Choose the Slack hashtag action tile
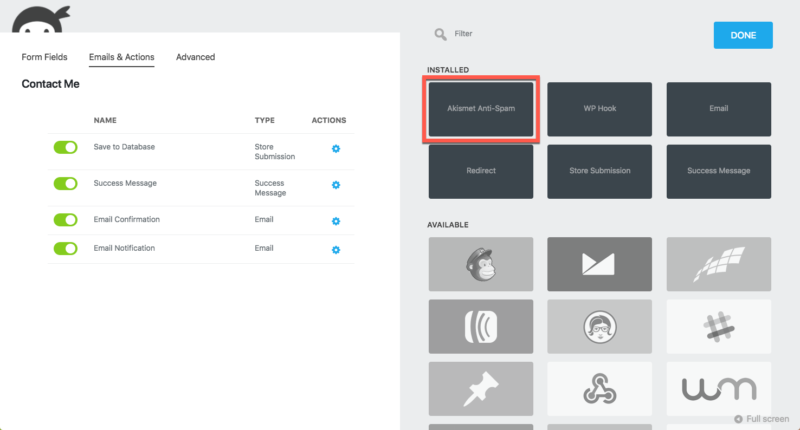Image resolution: width=800 pixels, height=430 pixels. [x=718, y=326]
